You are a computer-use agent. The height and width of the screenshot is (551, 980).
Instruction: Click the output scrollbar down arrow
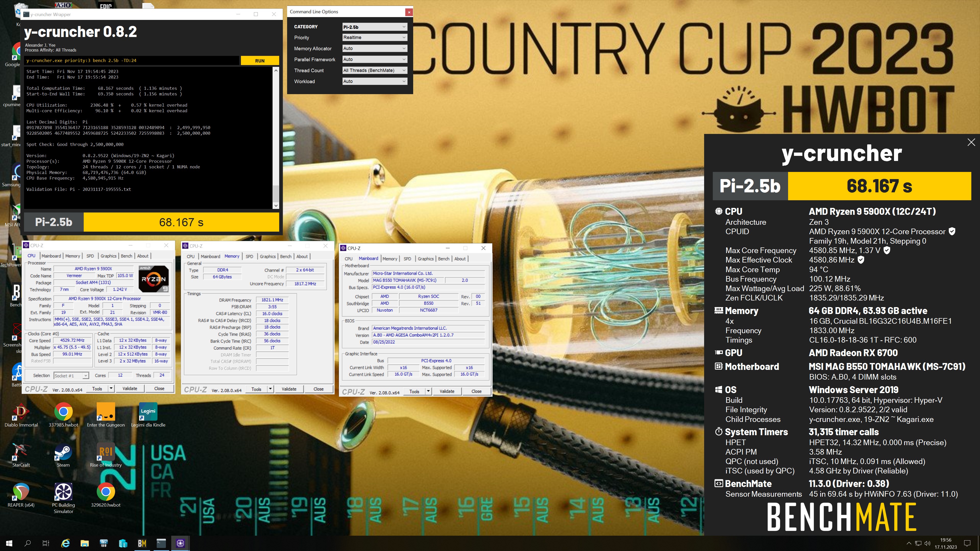pyautogui.click(x=276, y=206)
